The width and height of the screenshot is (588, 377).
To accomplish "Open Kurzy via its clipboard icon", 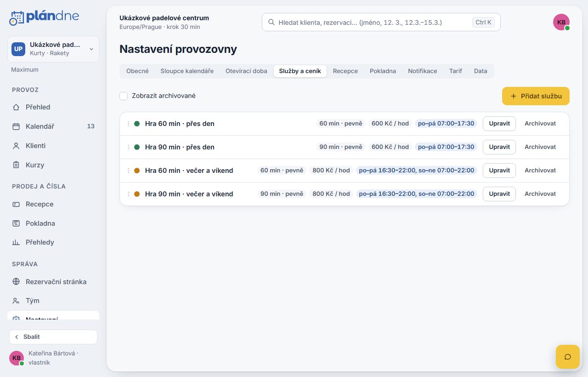I will [16, 165].
